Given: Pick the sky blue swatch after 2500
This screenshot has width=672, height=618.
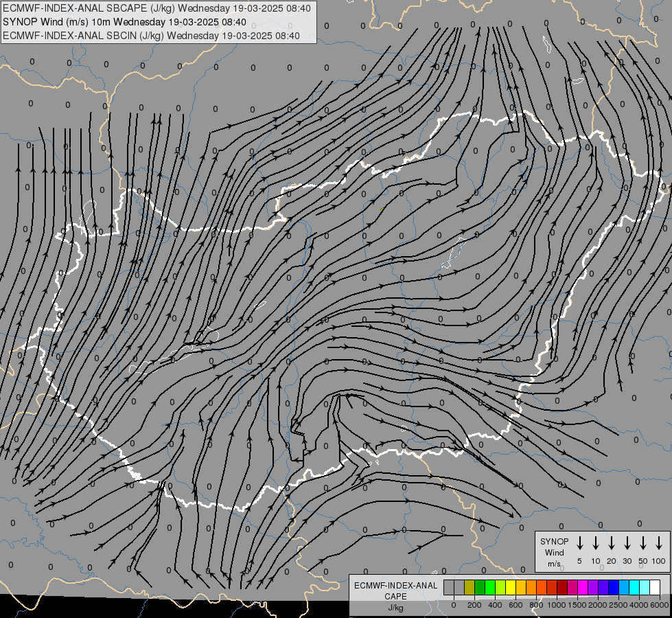Looking at the screenshot, I should click(x=625, y=587).
